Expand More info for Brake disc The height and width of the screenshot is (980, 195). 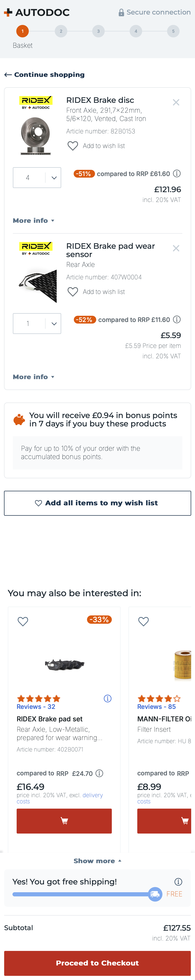[33, 221]
